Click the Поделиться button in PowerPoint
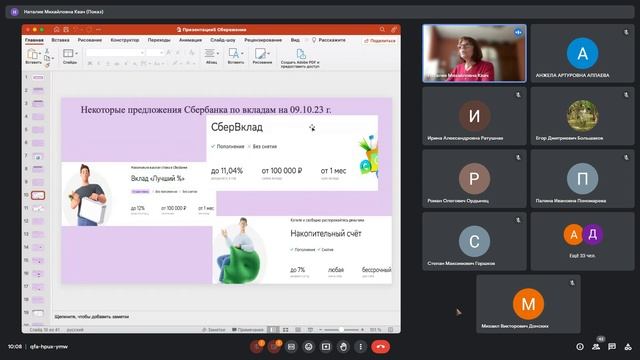This screenshot has height=360, width=640. [x=380, y=41]
